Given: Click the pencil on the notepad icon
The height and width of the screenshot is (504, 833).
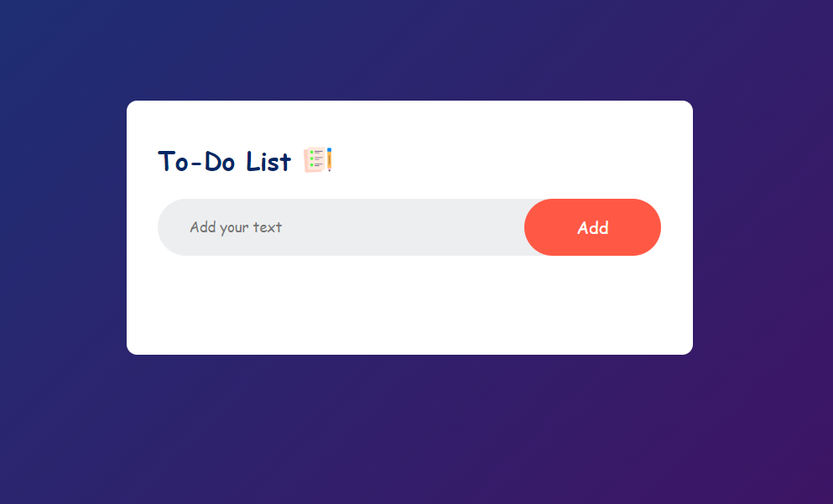Looking at the screenshot, I should tap(330, 159).
